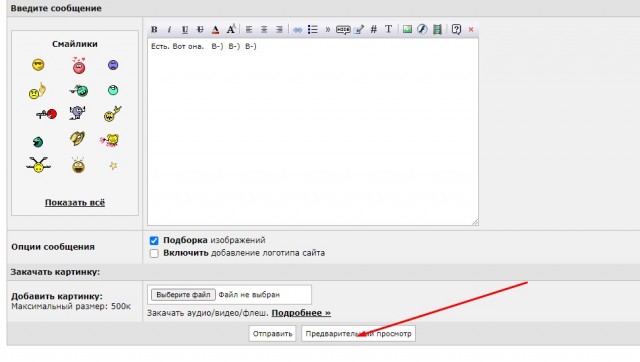Click the Предварительный просмотр button
The width and height of the screenshot is (640, 362).
358,333
